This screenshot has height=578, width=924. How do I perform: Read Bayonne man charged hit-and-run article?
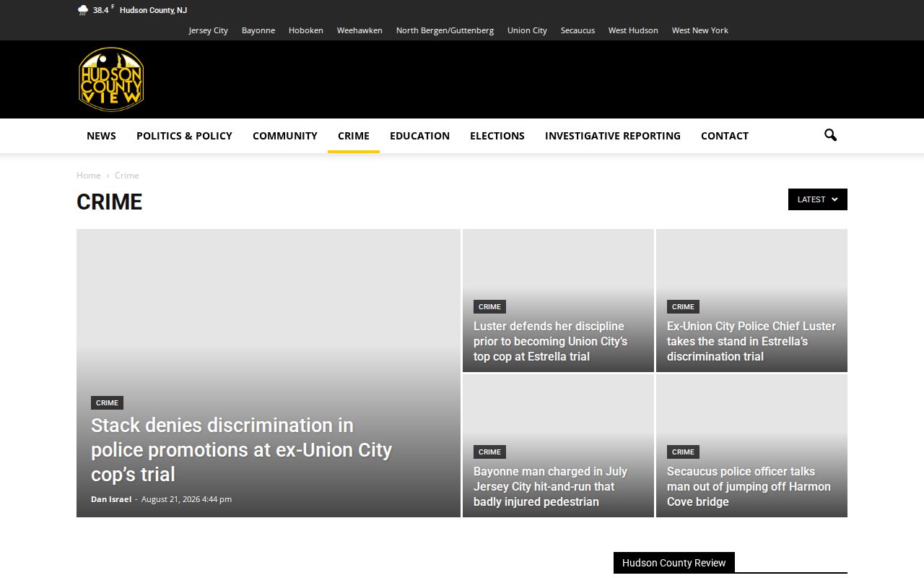pos(550,486)
